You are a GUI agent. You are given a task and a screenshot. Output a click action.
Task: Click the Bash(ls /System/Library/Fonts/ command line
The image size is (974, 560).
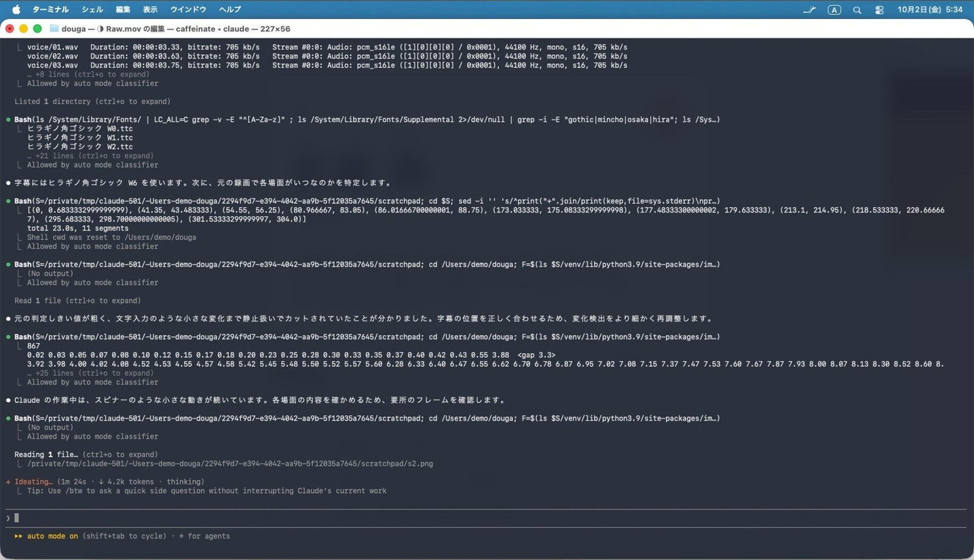[367, 119]
